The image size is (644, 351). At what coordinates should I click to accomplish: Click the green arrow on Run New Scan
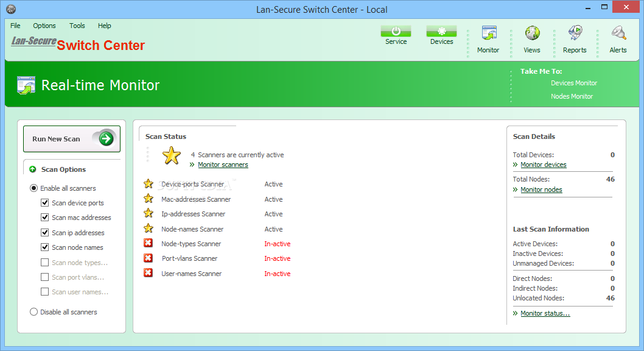tap(107, 139)
